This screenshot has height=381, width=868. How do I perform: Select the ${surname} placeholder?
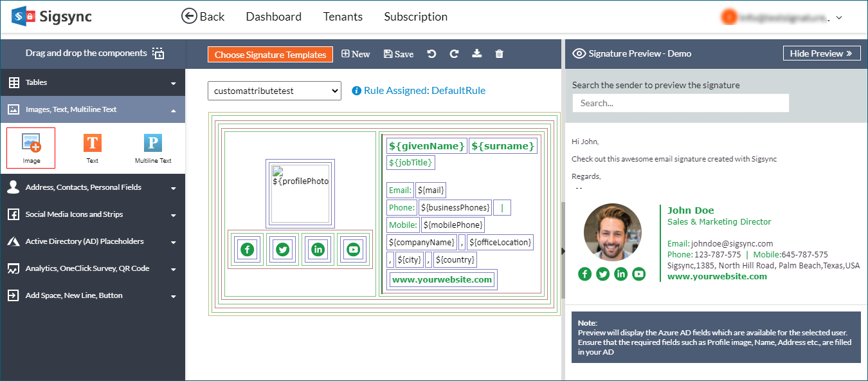503,146
